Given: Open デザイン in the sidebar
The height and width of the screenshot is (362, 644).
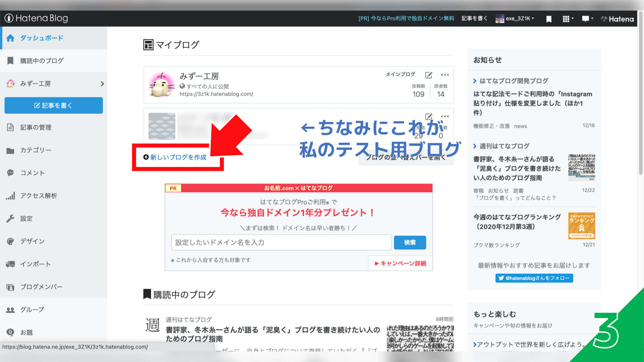Looking at the screenshot, I should point(54,241).
